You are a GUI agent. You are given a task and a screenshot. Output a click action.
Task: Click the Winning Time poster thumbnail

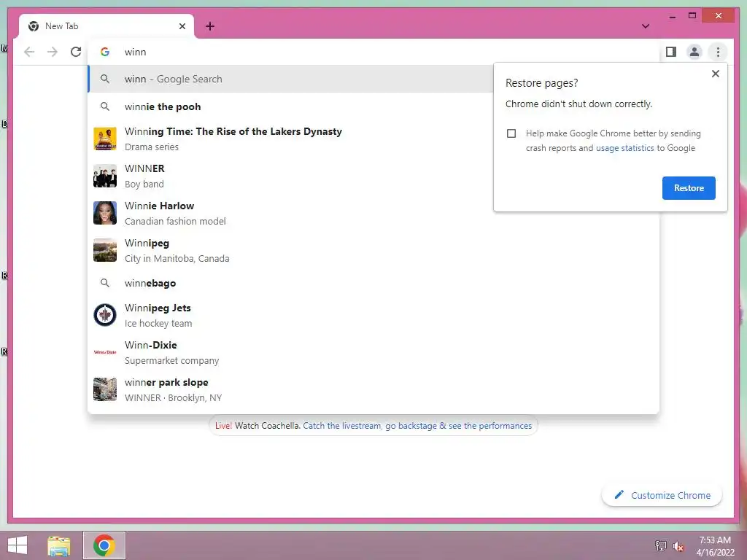pos(105,139)
